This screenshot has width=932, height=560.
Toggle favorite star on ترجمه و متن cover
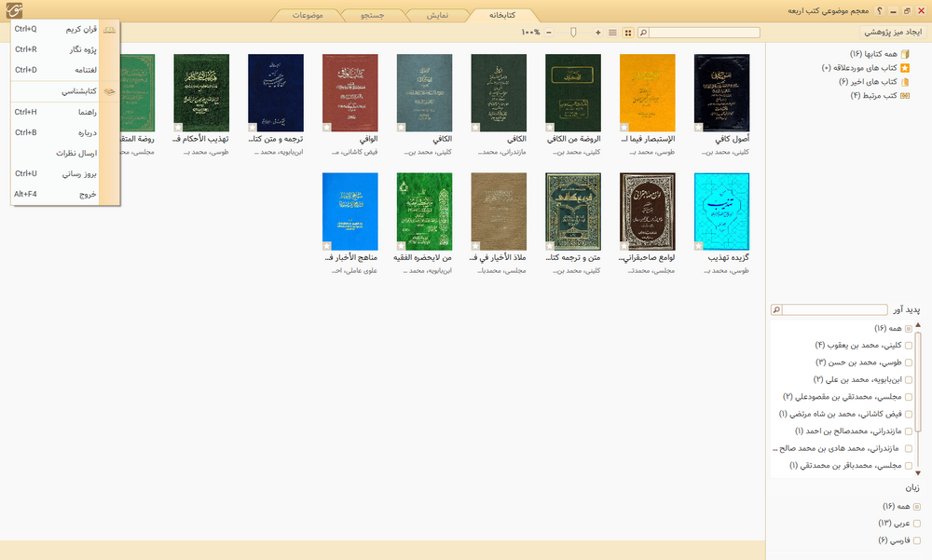coord(253,128)
